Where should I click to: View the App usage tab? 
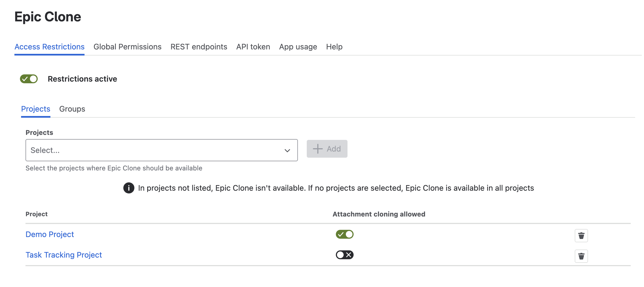click(x=298, y=47)
